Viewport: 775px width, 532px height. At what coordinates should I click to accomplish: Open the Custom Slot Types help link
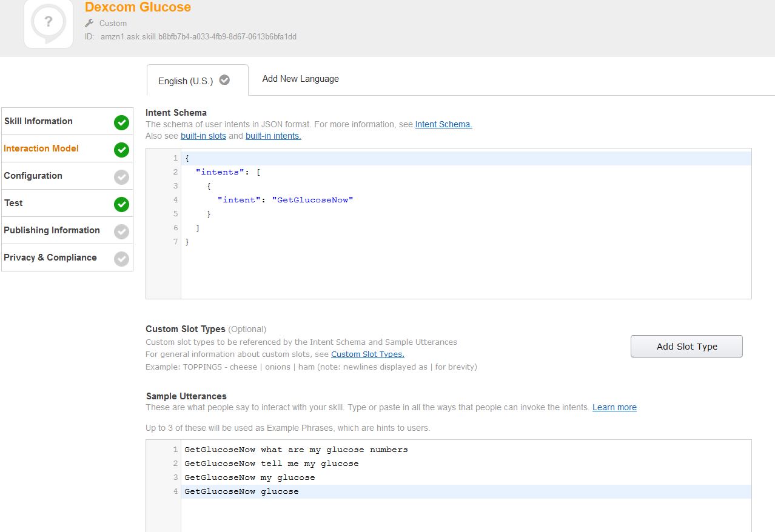tap(367, 354)
